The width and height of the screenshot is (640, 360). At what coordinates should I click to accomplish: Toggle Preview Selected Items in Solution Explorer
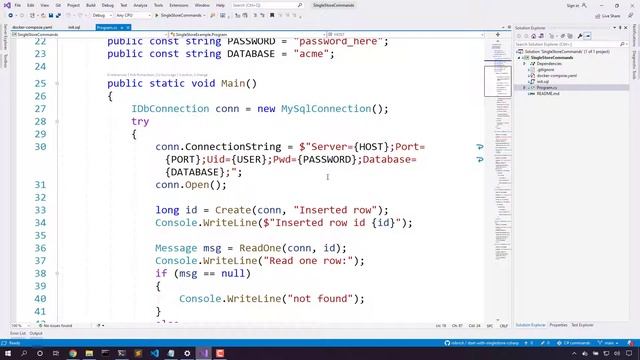[588, 36]
